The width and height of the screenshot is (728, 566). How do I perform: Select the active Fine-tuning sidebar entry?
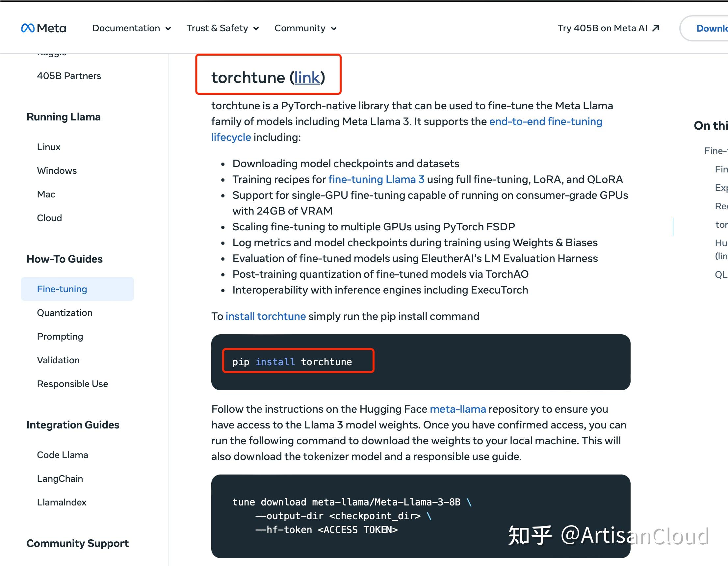(x=62, y=289)
